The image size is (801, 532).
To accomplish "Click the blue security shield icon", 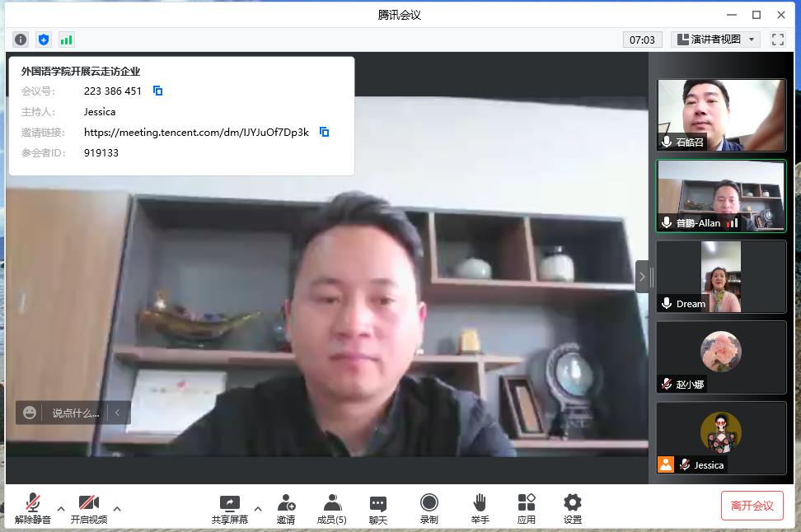I will coord(44,40).
